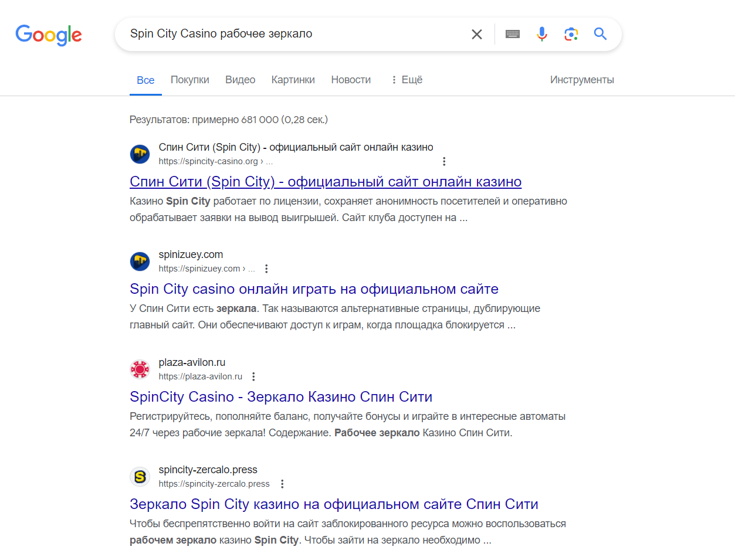Click the snippet starting 'Чтобы беспрепятственно войти'
The height and width of the screenshot is (560, 735).
(x=348, y=532)
